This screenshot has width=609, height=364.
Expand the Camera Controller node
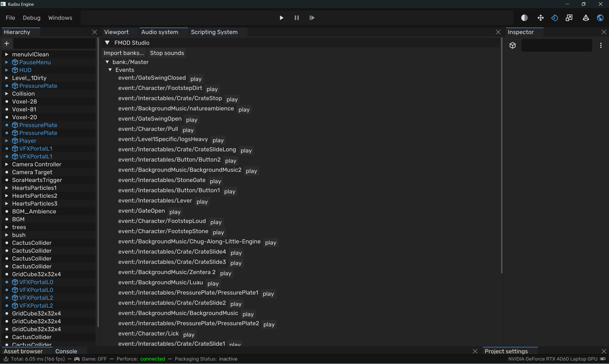[7, 164]
